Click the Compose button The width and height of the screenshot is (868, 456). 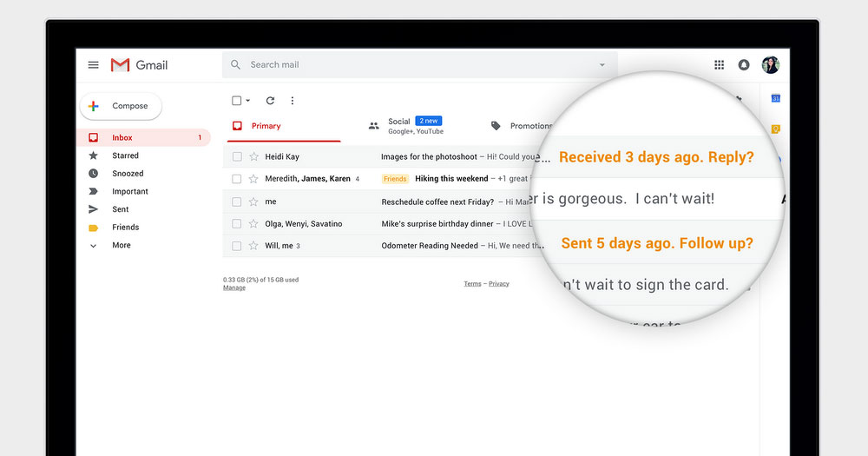point(122,106)
